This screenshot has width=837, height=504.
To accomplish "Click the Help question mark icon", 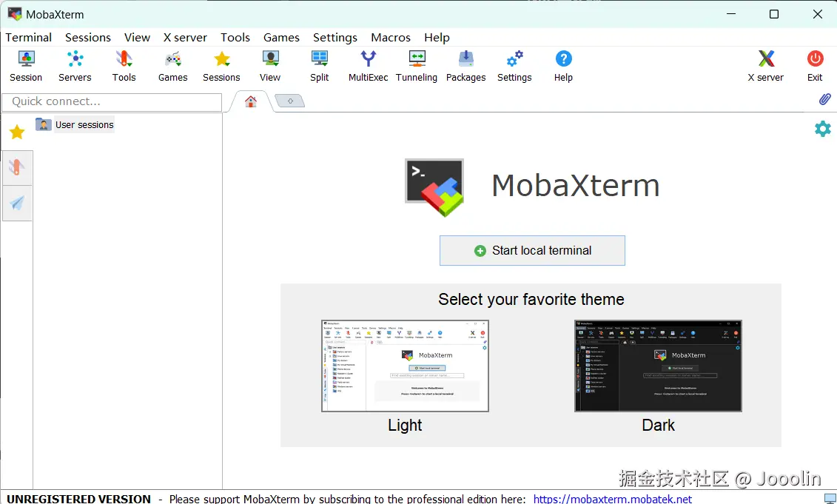I will pos(563,58).
